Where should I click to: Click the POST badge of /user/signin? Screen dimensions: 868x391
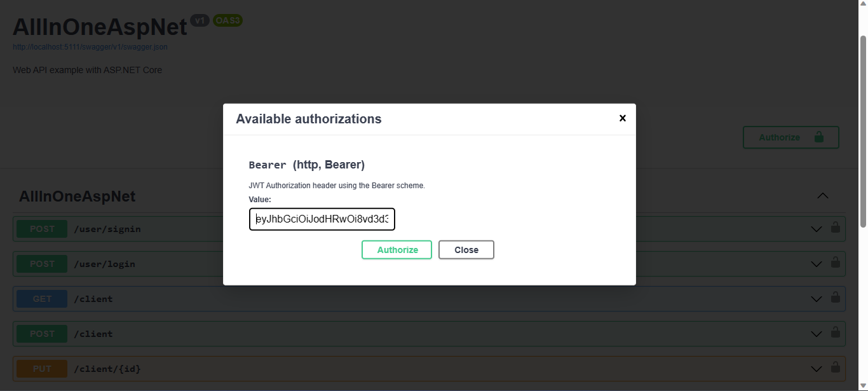(42, 229)
